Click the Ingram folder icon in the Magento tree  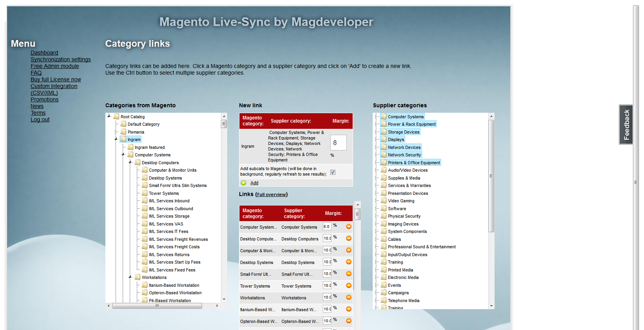click(x=123, y=139)
